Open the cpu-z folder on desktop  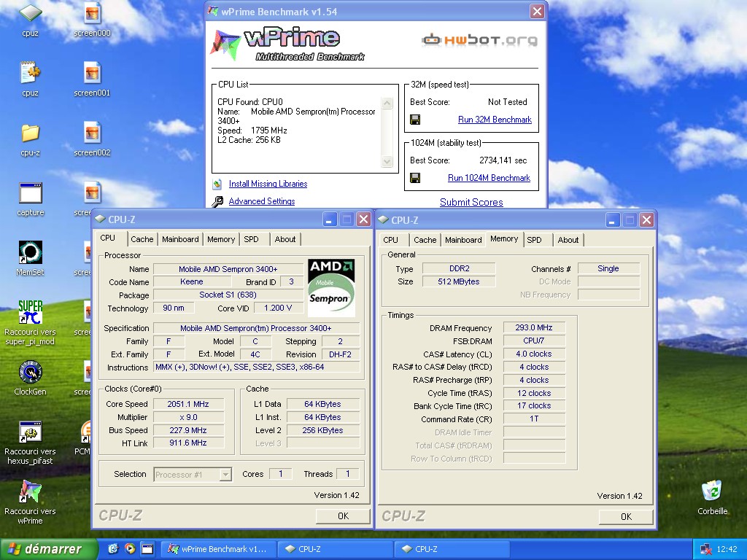30,133
